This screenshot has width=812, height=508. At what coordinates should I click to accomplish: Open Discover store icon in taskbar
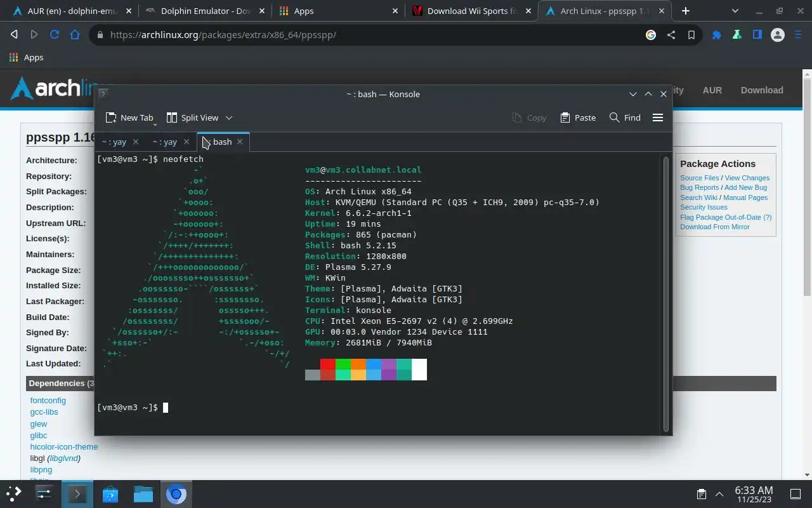tap(110, 493)
